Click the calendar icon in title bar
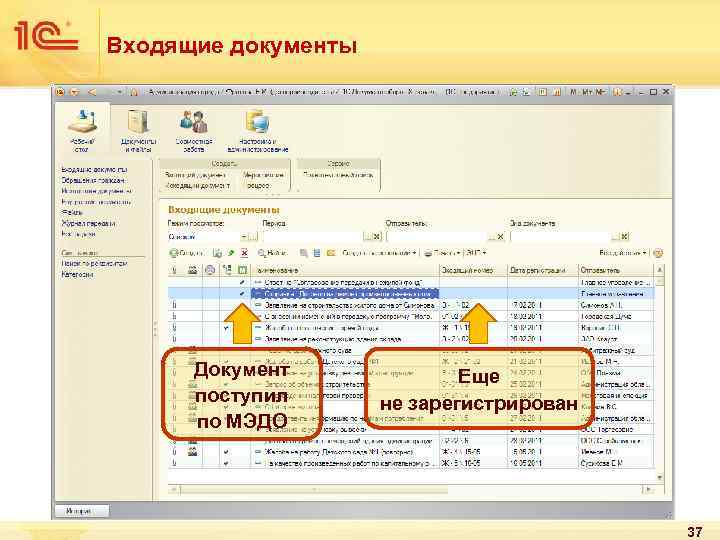 [557, 92]
